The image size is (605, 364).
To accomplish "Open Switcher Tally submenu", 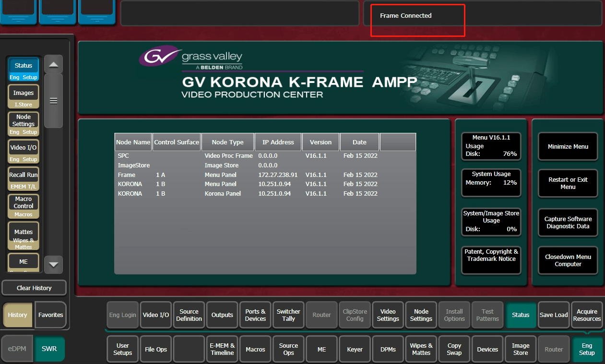I will [x=289, y=315].
